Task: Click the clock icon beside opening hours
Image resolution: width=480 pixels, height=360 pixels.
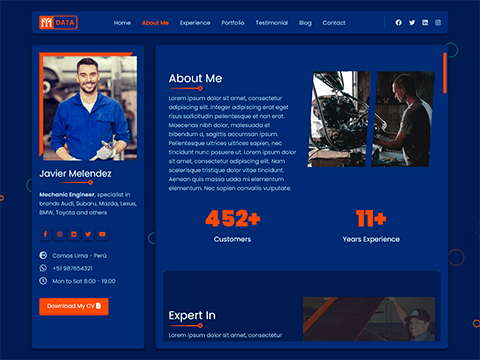Action: [x=43, y=281]
